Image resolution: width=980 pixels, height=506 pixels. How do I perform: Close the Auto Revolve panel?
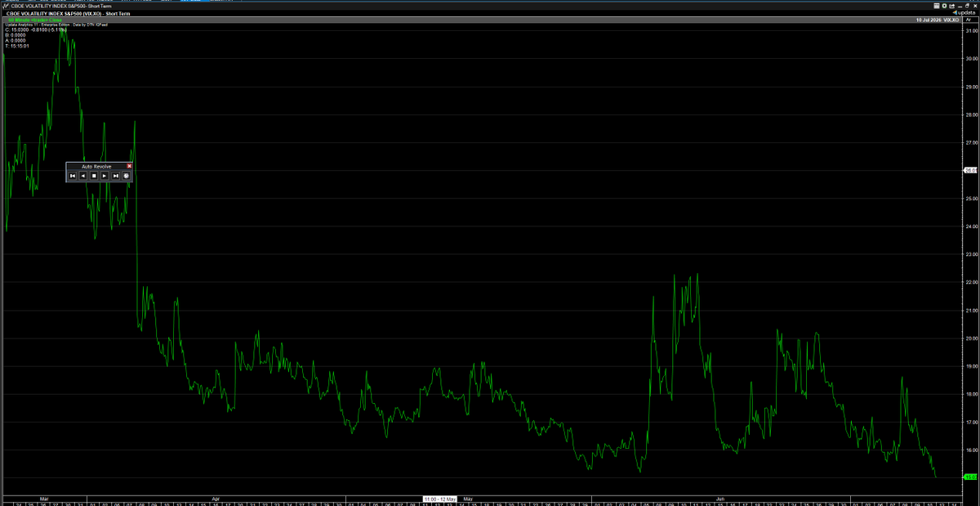click(x=129, y=166)
